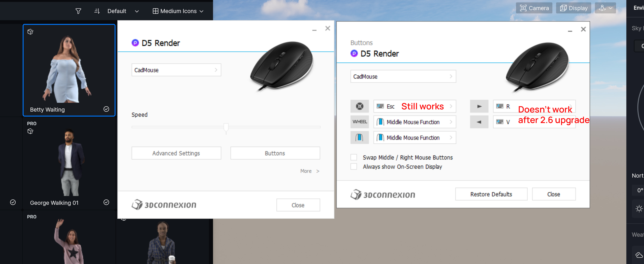Open the Camera panel at top right
This screenshot has width=644, height=264.
(534, 8)
